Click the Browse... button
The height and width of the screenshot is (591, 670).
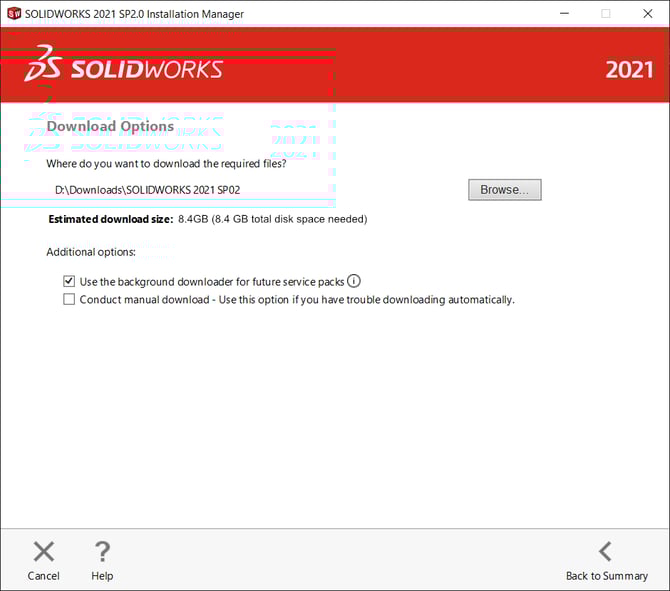(x=504, y=190)
